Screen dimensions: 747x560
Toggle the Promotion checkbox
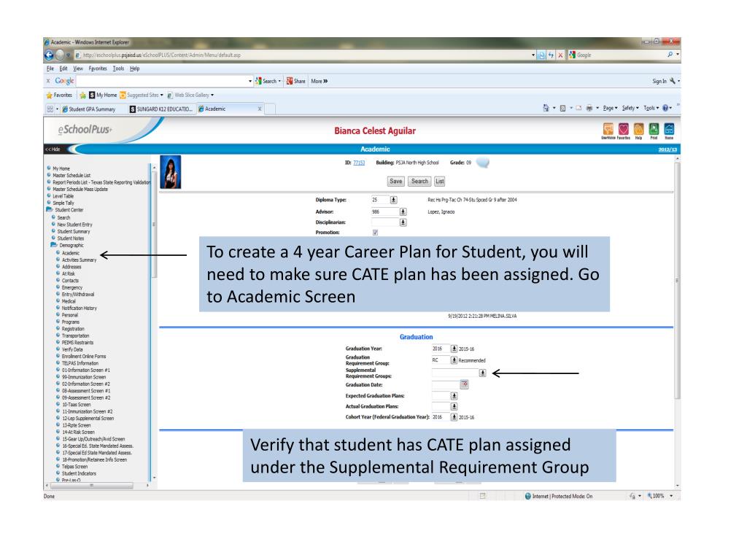point(376,233)
